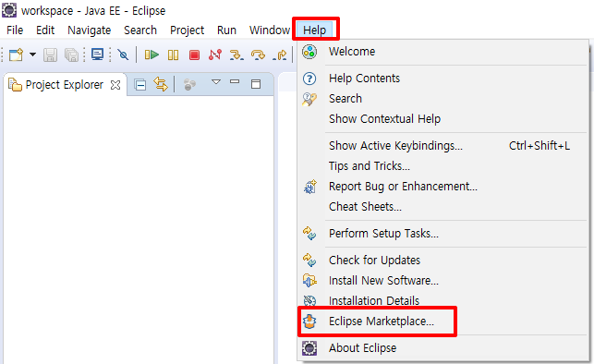Click the Report Bug icon
594x364 pixels.
309,187
